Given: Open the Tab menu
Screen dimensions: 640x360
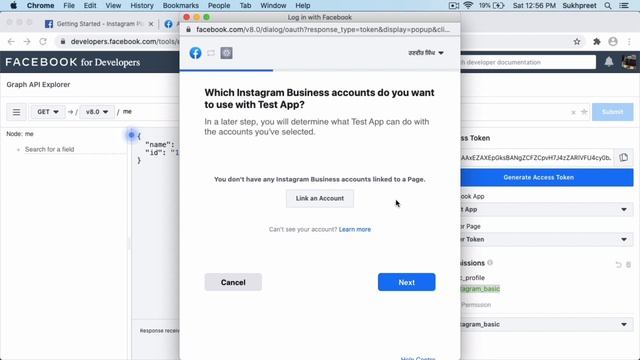Looking at the screenshot, I should [245, 5].
